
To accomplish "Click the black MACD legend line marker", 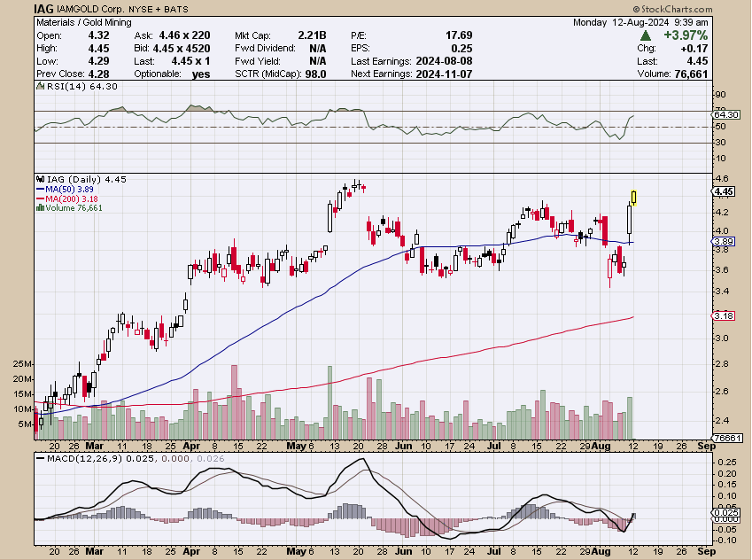I will [40, 459].
